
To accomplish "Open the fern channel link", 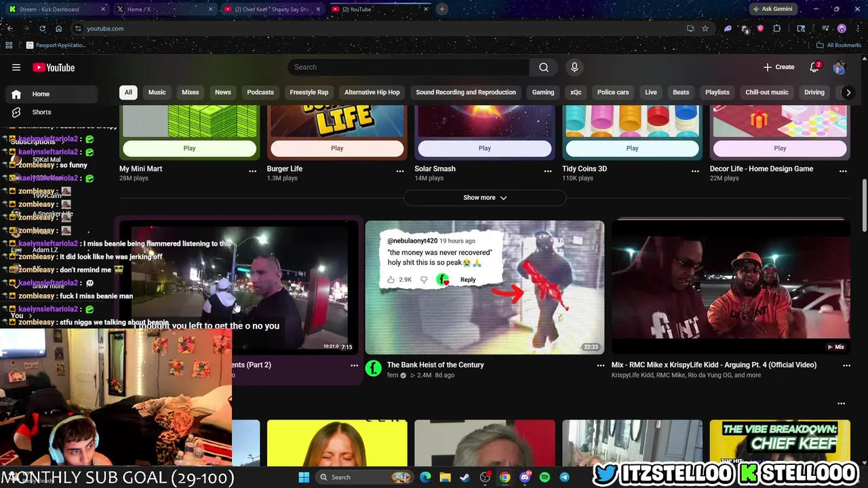I will pyautogui.click(x=393, y=375).
